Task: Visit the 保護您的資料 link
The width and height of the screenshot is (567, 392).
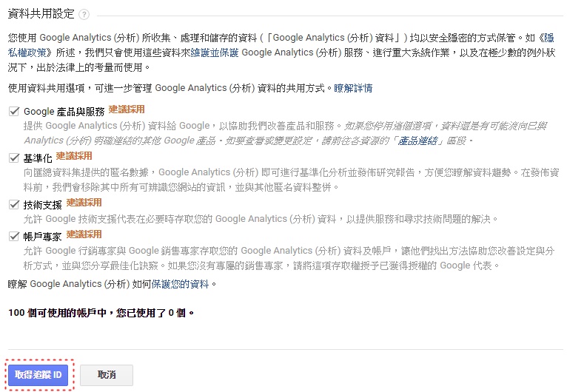Action: coord(180,284)
